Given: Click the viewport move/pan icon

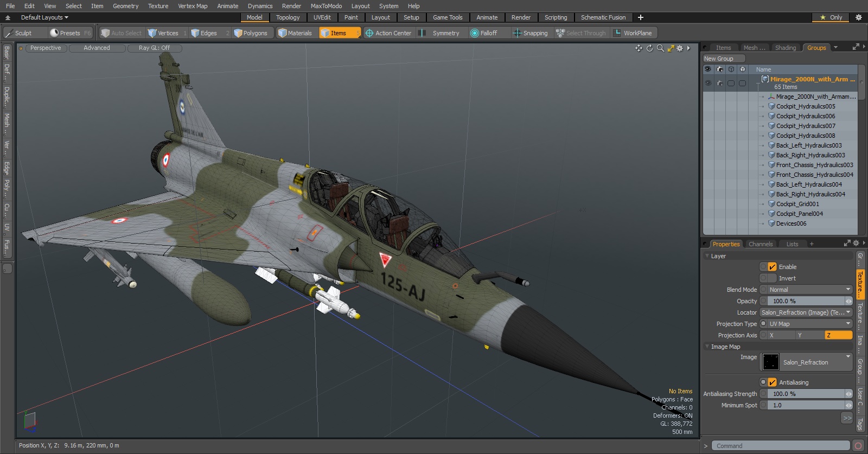Looking at the screenshot, I should 639,48.
